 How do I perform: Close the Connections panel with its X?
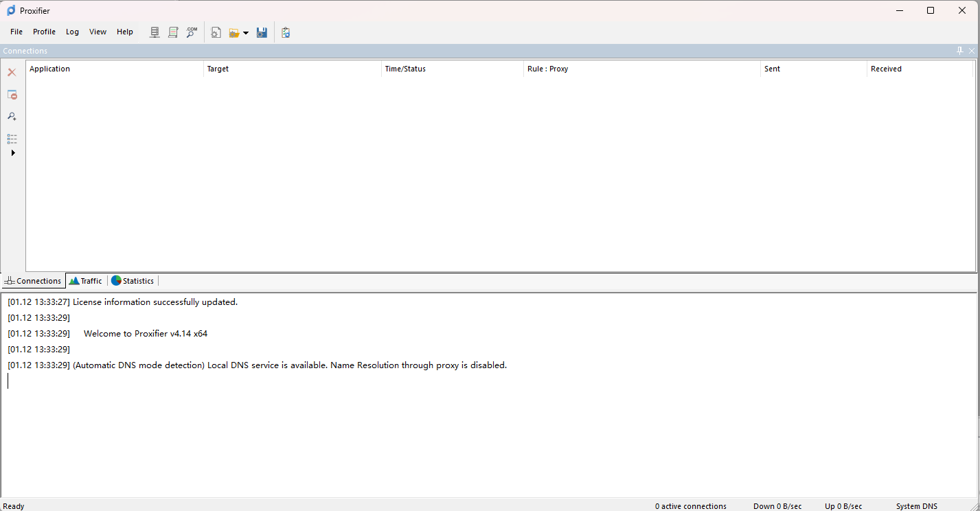(x=972, y=51)
